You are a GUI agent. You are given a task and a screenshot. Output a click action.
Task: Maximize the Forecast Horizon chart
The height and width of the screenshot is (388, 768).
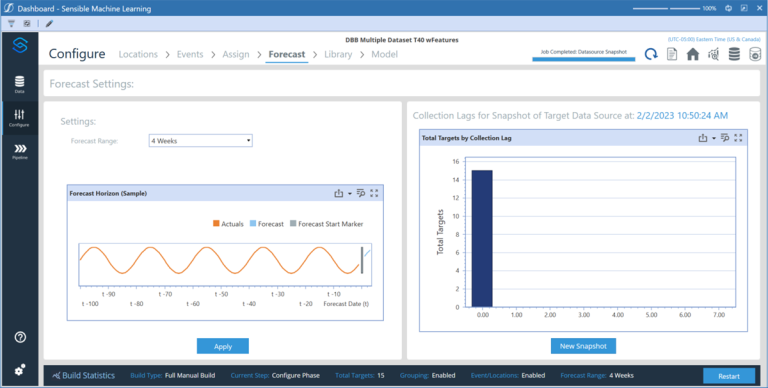pos(374,194)
